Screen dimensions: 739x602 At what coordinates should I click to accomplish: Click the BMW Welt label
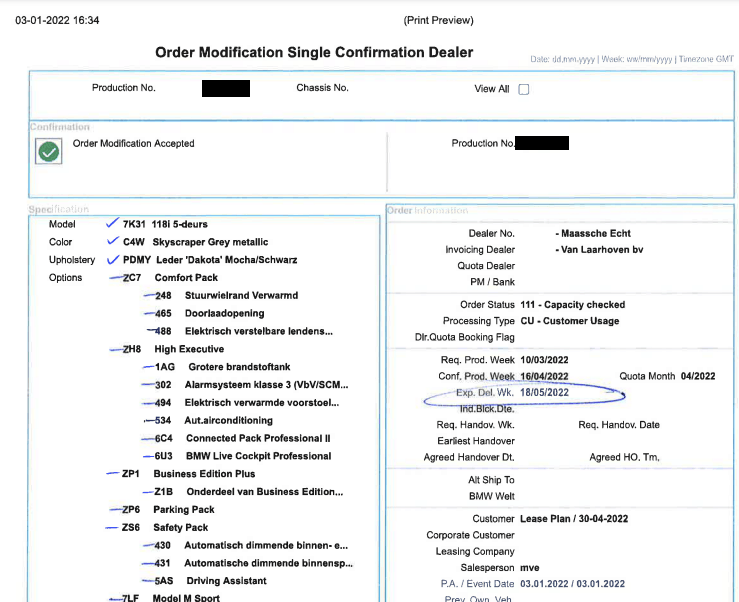[x=492, y=496]
